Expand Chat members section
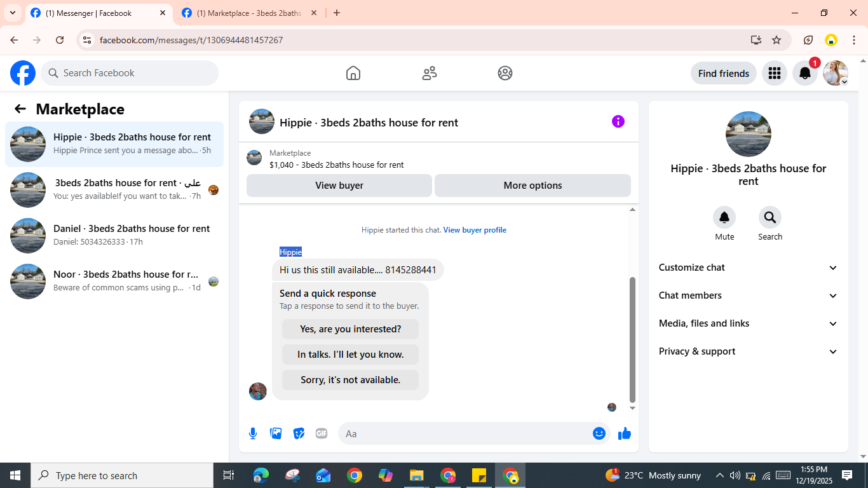Image resolution: width=868 pixels, height=488 pixels. (x=749, y=295)
